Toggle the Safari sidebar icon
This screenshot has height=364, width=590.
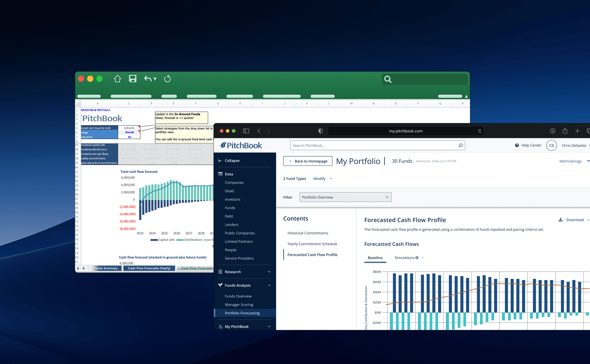246,131
